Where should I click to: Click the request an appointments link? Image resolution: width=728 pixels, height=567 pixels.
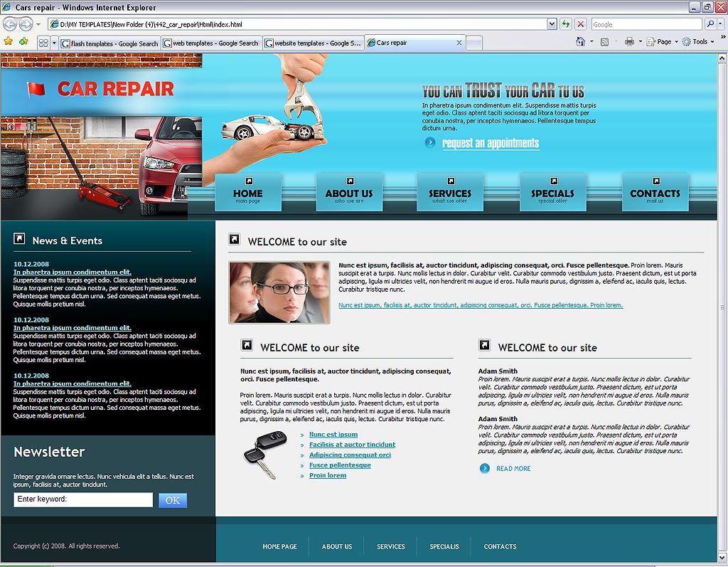click(491, 143)
